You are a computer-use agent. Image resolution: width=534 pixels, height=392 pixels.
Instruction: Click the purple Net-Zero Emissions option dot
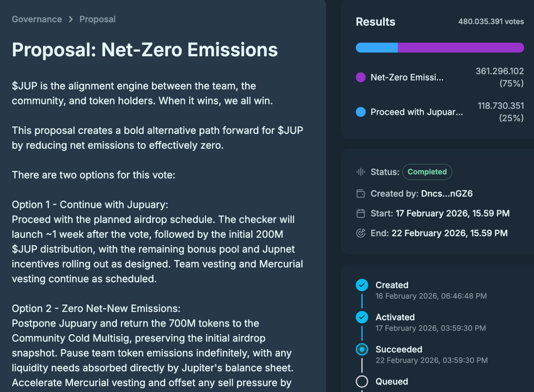click(x=360, y=78)
